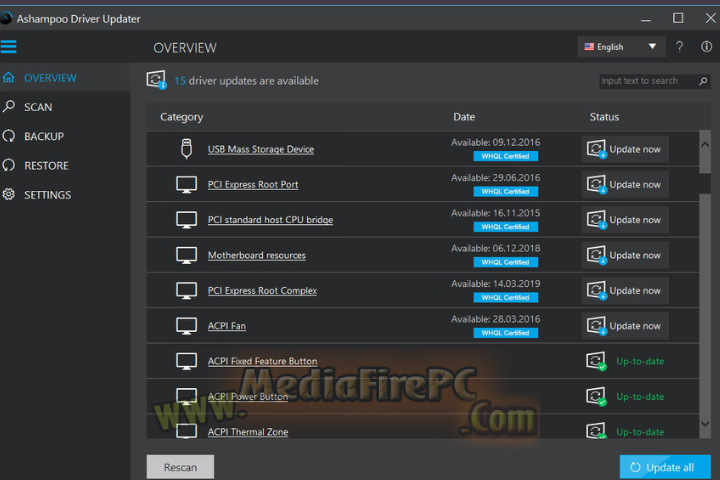Click the Ashampoo app logo icon
This screenshot has height=480, width=720.
pos(6,18)
